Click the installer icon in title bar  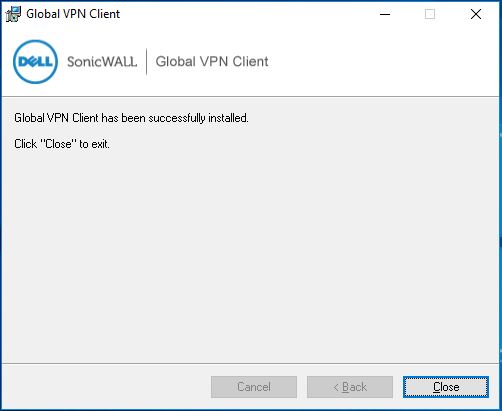13,14
